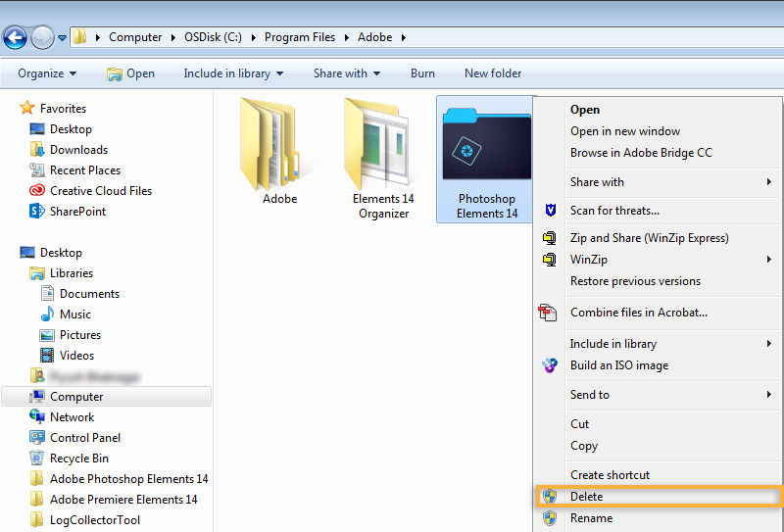Click New folder in the toolbar
This screenshot has height=532, width=784.
[x=493, y=73]
